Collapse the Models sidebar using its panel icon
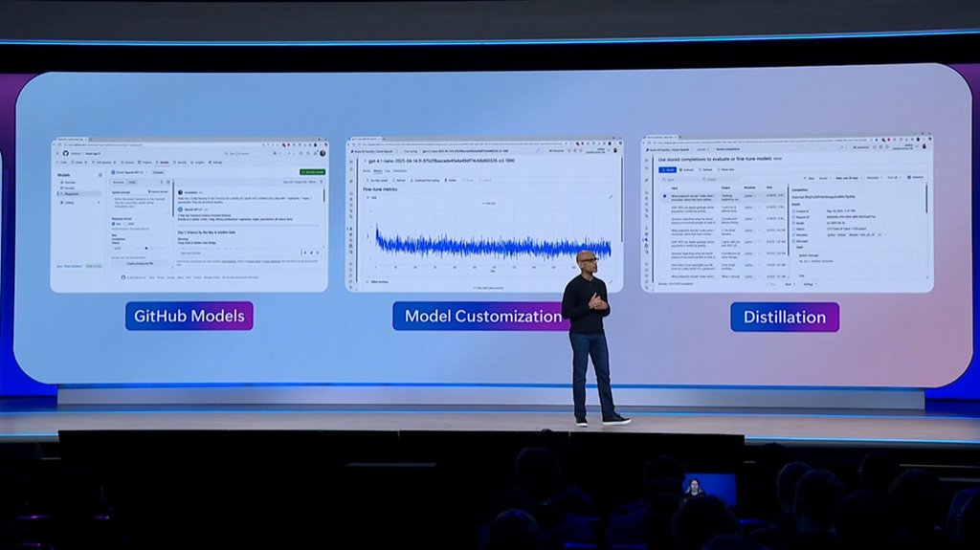This screenshot has width=980, height=550. click(100, 175)
